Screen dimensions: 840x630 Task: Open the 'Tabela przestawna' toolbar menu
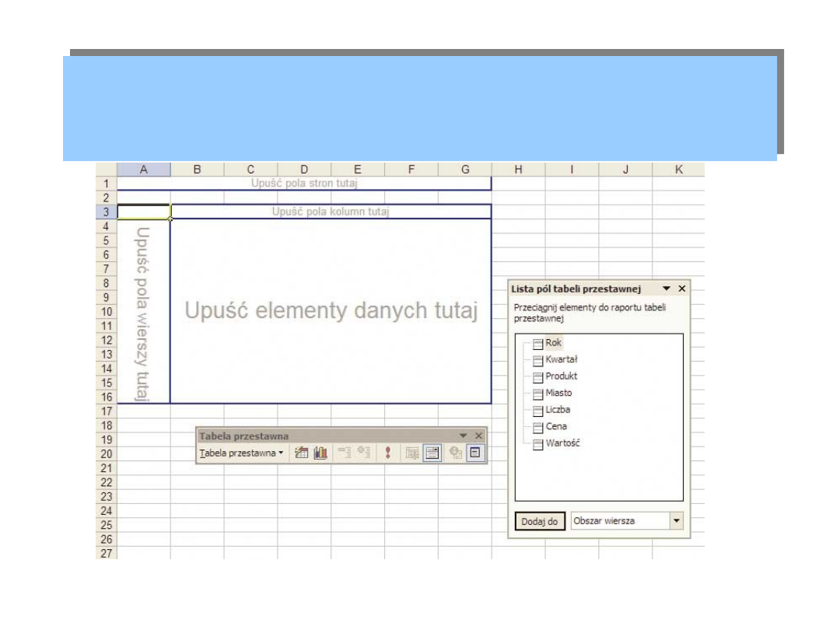[241, 453]
